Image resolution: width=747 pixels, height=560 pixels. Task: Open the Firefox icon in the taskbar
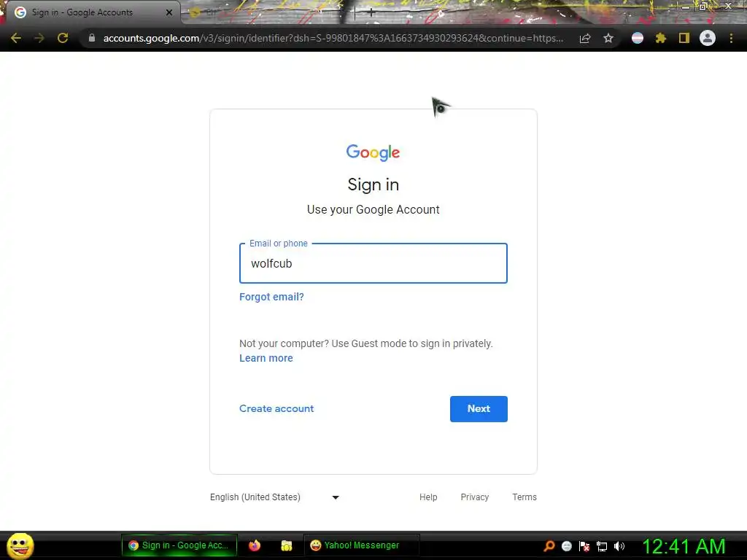coord(255,545)
